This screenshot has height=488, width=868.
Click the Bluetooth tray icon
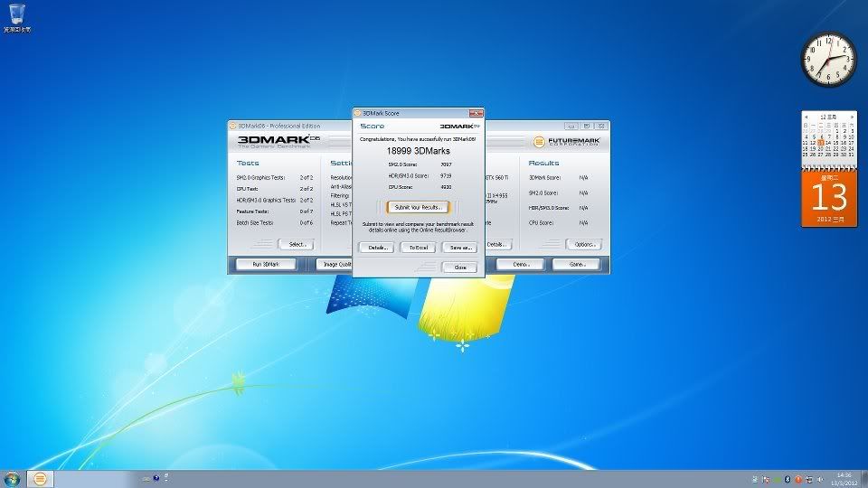(x=787, y=478)
